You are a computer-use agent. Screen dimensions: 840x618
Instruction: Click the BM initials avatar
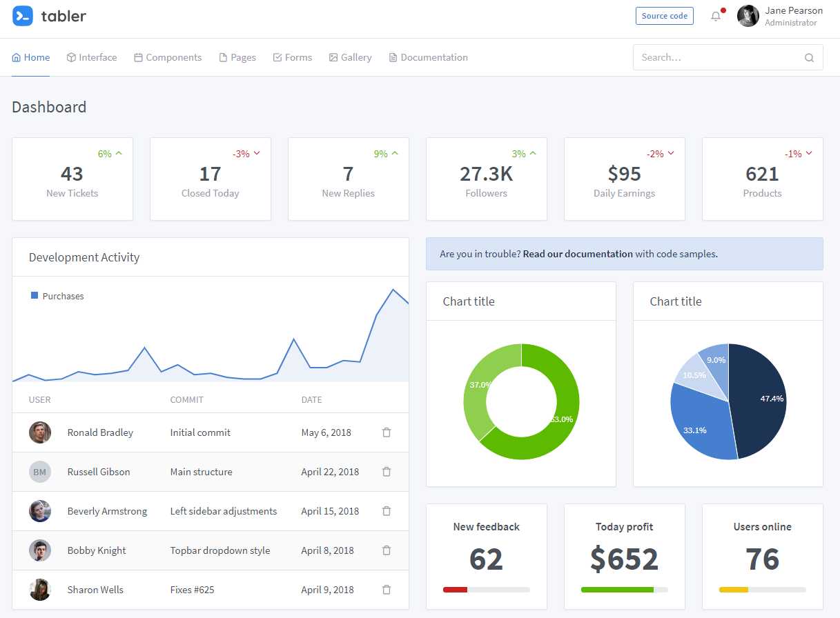pyautogui.click(x=40, y=472)
